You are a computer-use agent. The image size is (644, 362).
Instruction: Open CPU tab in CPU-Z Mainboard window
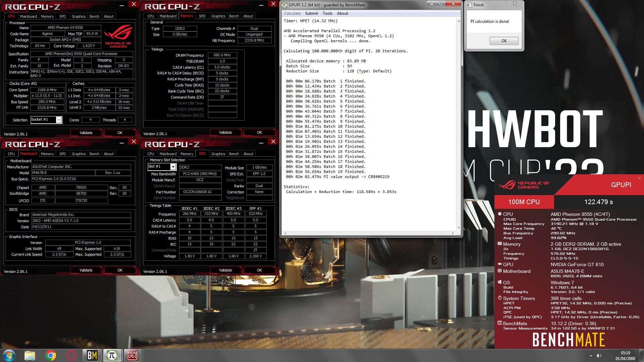click(x=11, y=154)
